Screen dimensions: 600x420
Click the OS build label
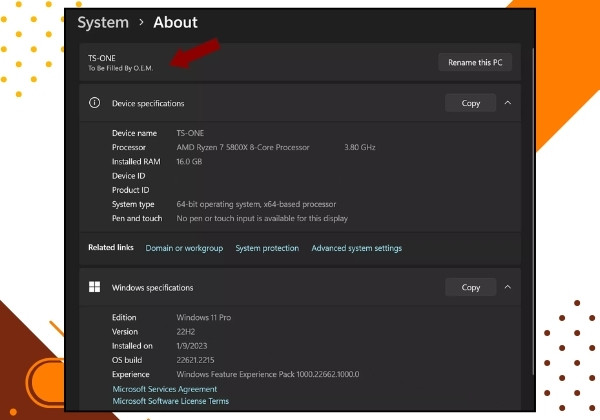pyautogui.click(x=127, y=360)
